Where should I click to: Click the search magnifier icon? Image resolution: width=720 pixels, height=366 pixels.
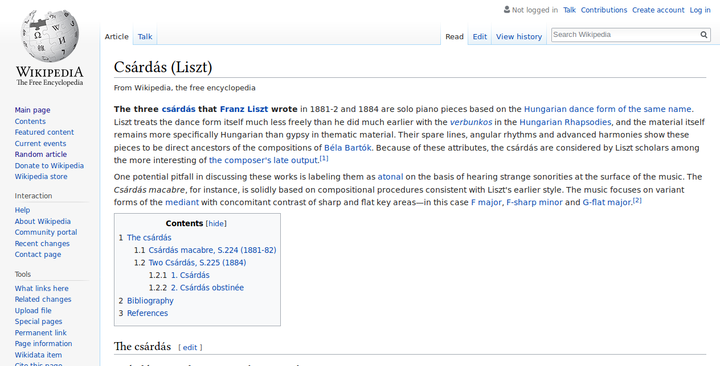click(x=703, y=34)
